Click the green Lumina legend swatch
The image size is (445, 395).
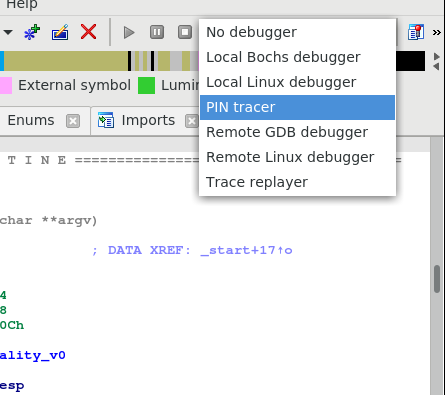click(x=147, y=85)
